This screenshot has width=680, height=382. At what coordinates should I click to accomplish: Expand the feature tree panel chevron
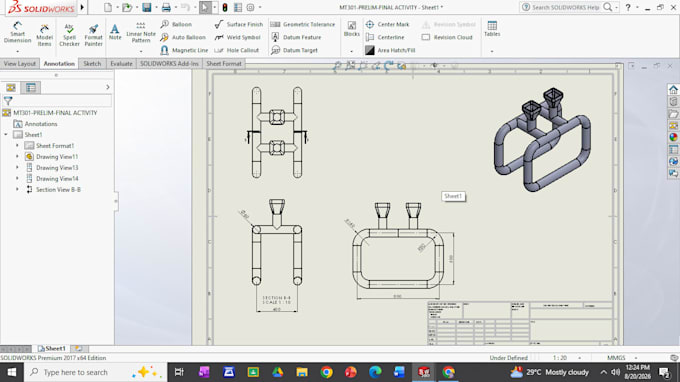[108, 87]
